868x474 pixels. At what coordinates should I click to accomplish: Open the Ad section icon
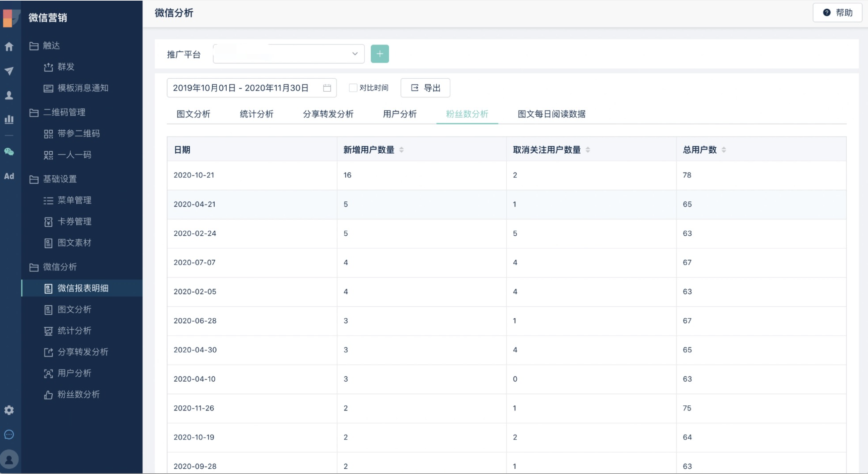[x=9, y=176]
